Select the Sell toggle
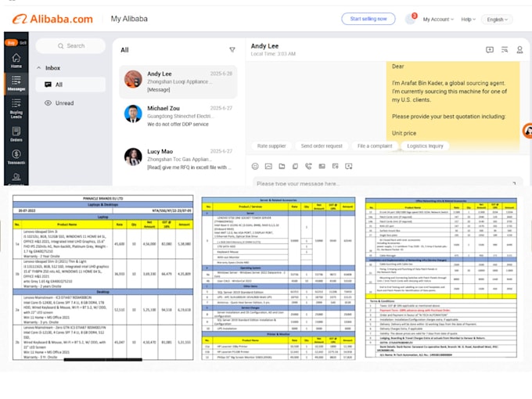 coord(23,43)
